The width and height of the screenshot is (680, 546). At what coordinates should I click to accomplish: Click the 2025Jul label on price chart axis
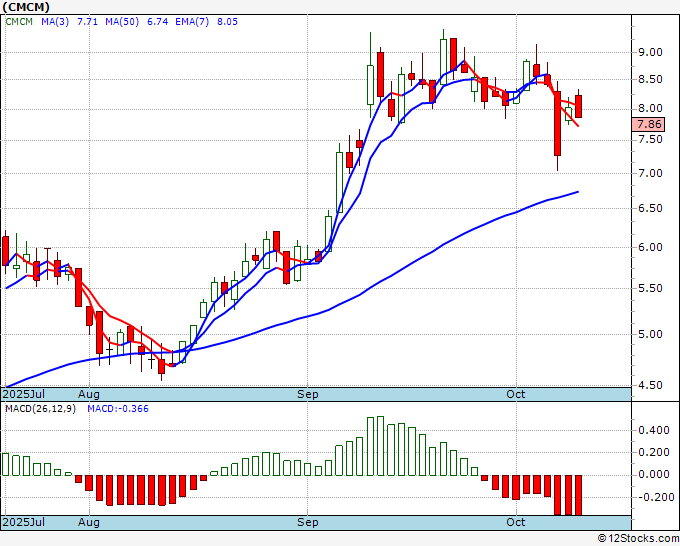click(24, 394)
